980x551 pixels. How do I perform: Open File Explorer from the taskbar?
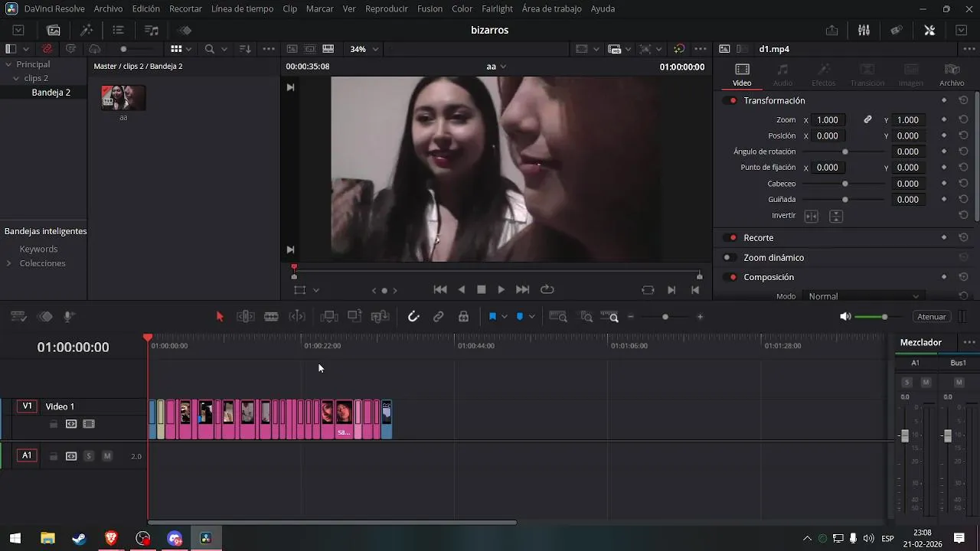[47, 539]
